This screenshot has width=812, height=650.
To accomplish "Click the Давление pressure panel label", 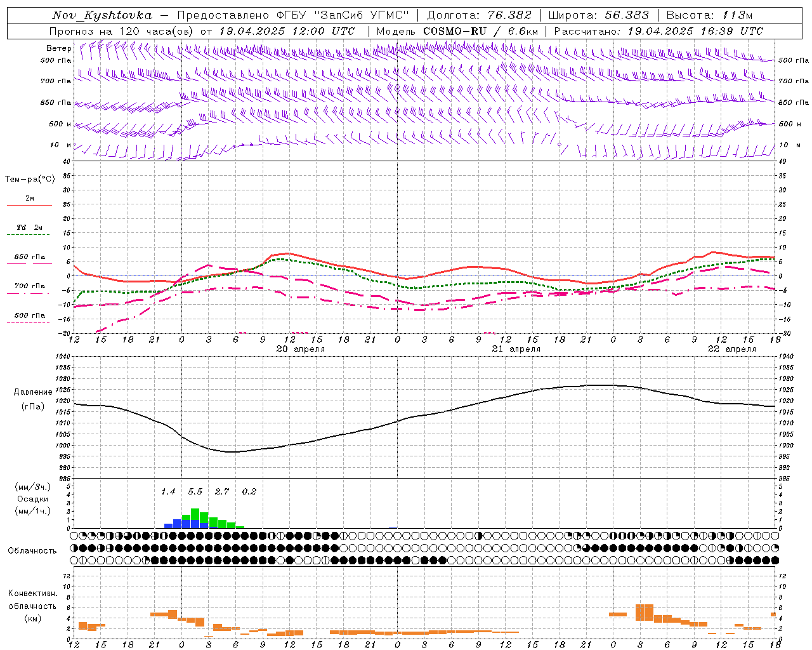I will click(33, 392).
